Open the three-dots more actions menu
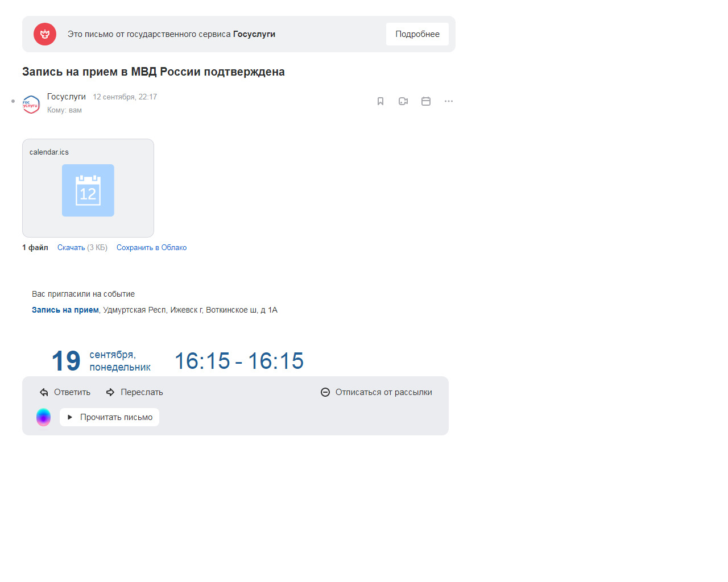This screenshot has height=582, width=728. pyautogui.click(x=449, y=101)
